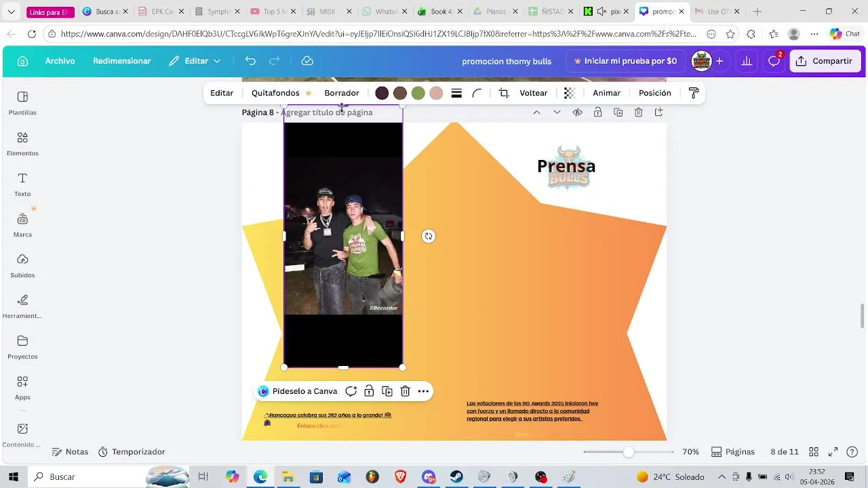Open the Archivo menu
The height and width of the screenshot is (488, 868).
pos(60,61)
